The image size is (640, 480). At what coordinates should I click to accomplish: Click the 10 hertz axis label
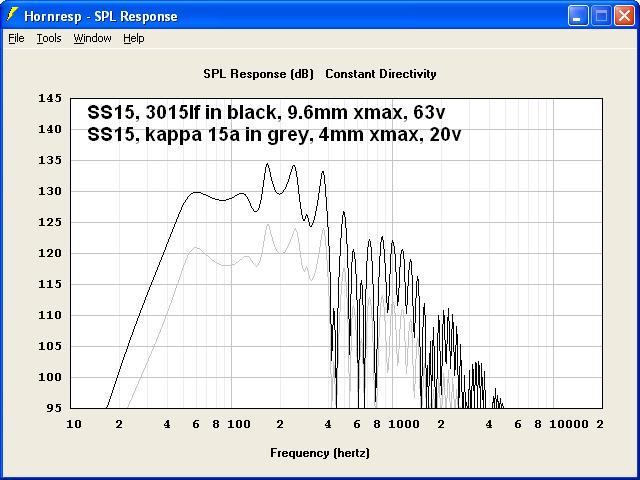(74, 424)
